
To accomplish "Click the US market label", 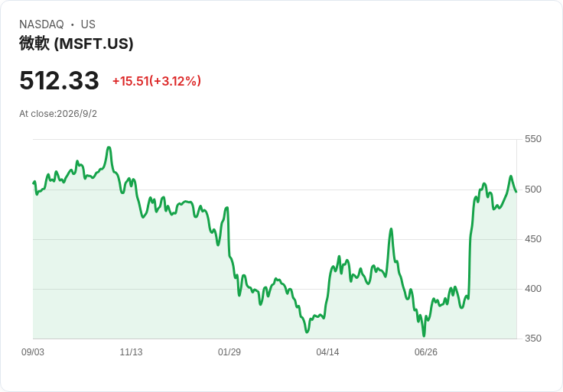I will coord(88,24).
